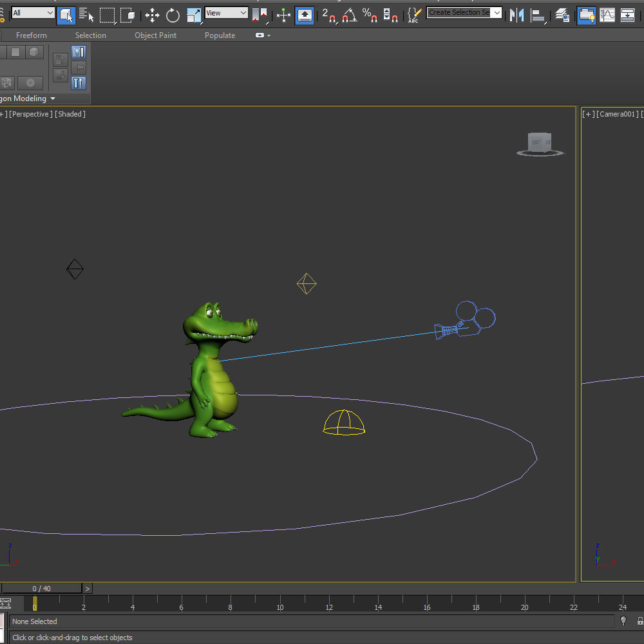Select the yellow omni light diamond
The height and width of the screenshot is (644, 644).
pos(307,283)
